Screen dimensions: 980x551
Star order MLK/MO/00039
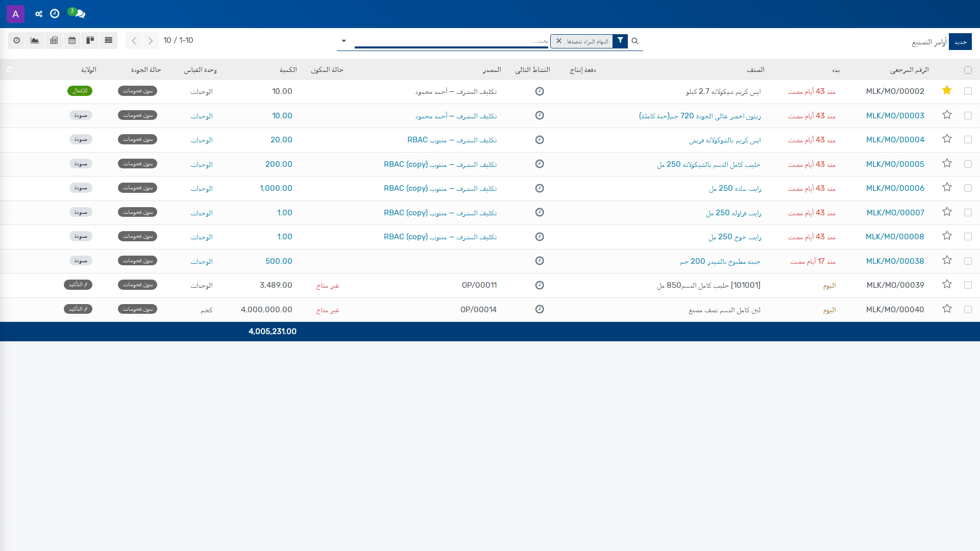click(947, 285)
